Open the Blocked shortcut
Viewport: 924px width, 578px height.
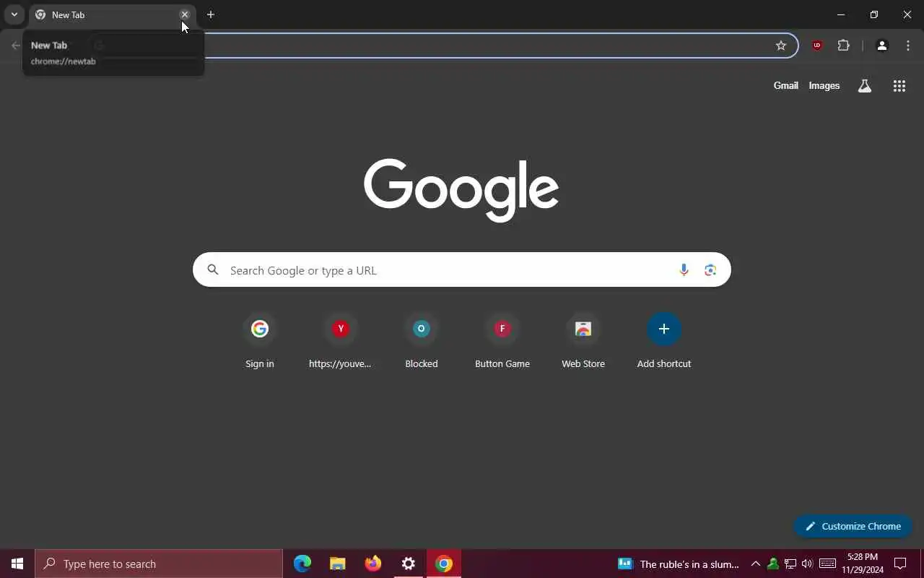tap(422, 341)
